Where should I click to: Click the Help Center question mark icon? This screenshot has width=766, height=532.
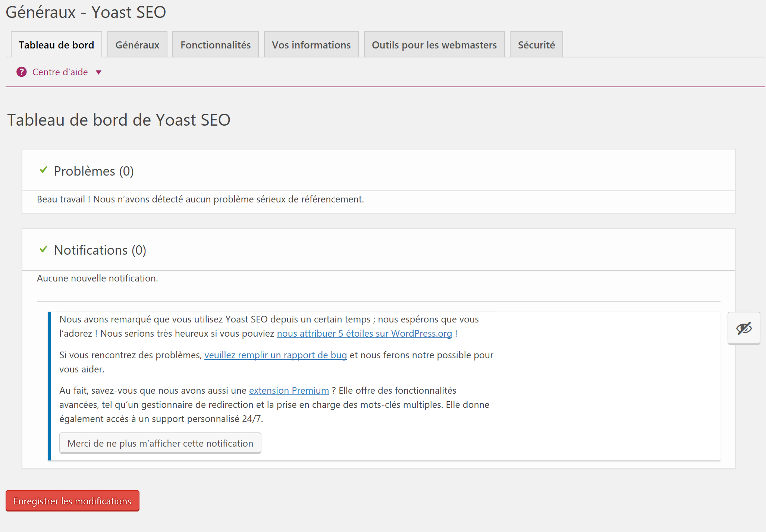pos(22,72)
